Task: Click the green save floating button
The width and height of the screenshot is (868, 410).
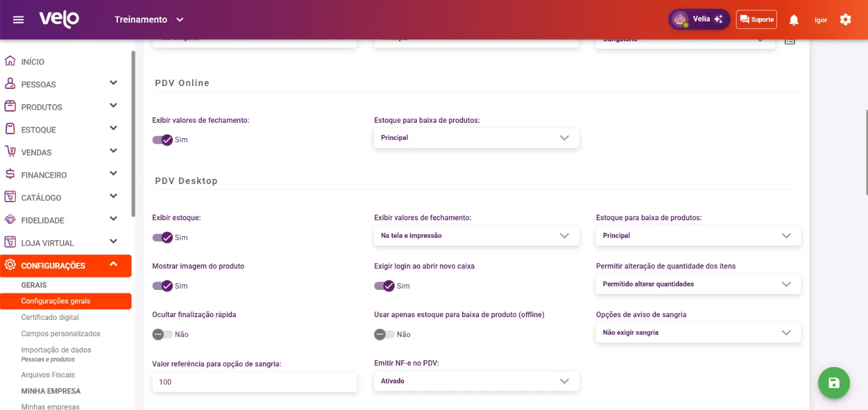Action: point(834,383)
